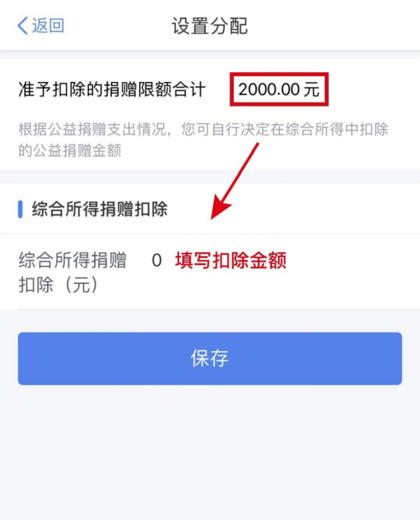
Task: Select the 综合所得捐赠扣除 section heading
Action: pos(99,210)
